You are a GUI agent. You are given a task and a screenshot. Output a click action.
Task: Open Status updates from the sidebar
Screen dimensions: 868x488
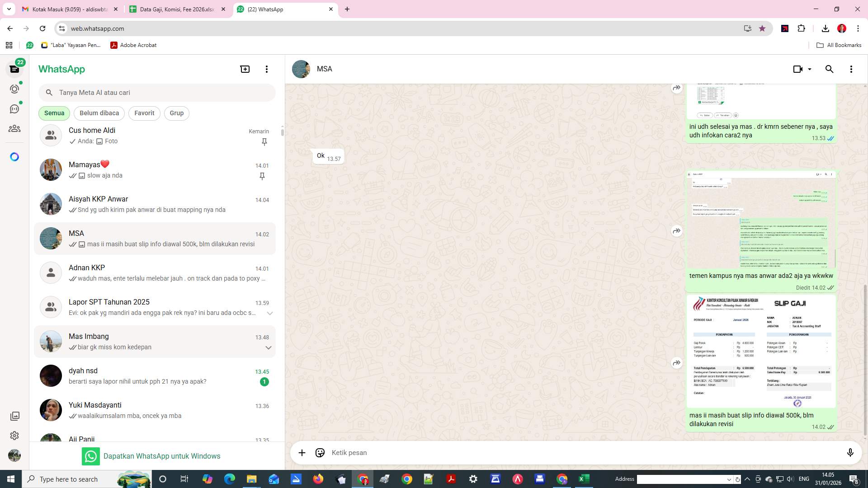(x=14, y=89)
